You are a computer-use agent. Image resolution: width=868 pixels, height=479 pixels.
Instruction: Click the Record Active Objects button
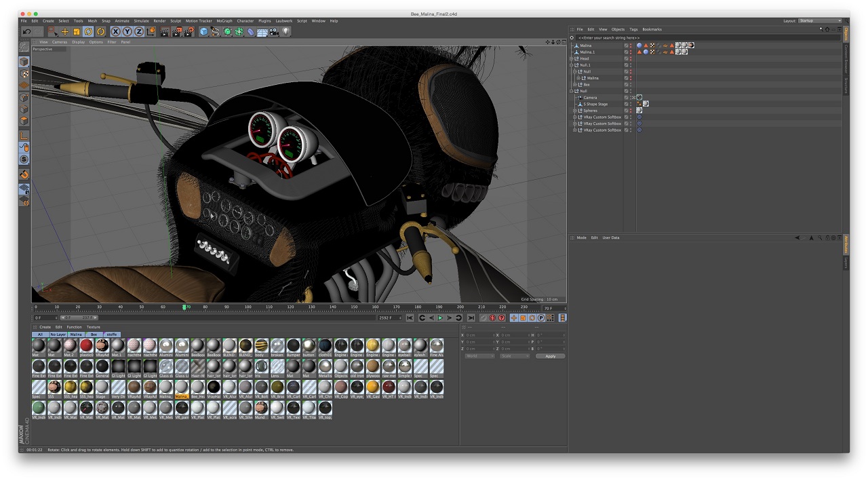[x=483, y=318]
